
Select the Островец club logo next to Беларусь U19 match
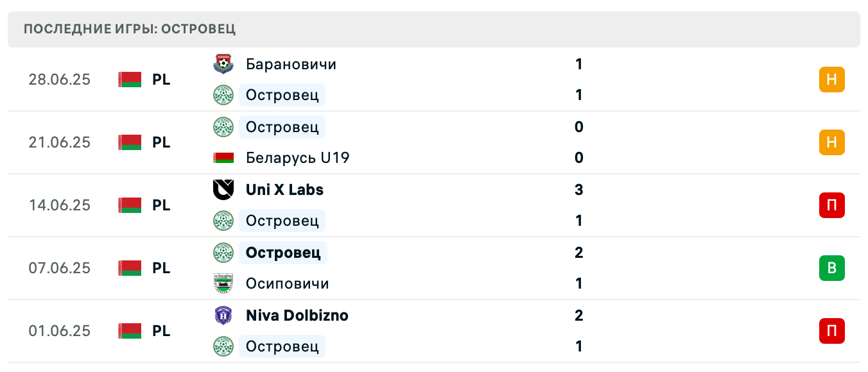coord(223,127)
